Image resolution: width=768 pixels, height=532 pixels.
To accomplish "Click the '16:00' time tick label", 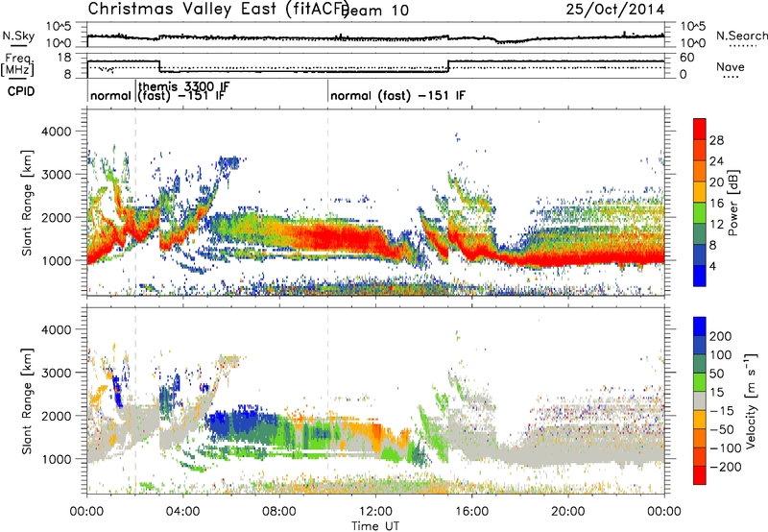I will pos(471,512).
